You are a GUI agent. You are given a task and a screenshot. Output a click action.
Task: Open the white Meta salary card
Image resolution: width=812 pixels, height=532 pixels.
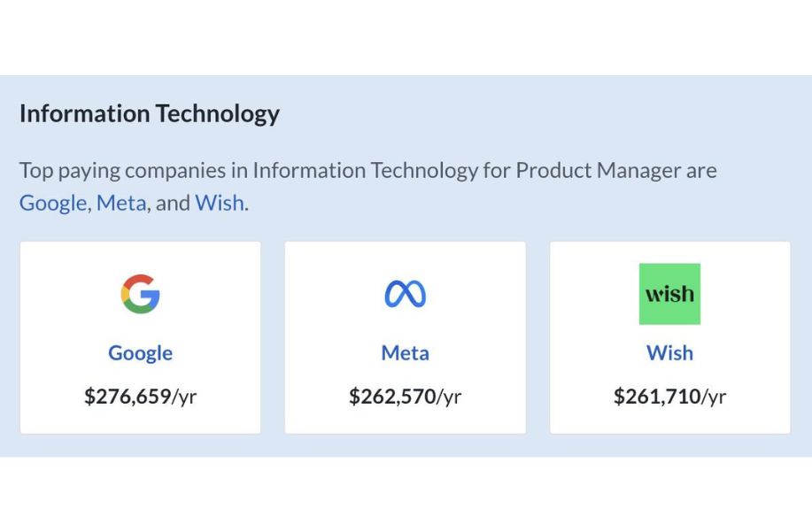point(405,337)
